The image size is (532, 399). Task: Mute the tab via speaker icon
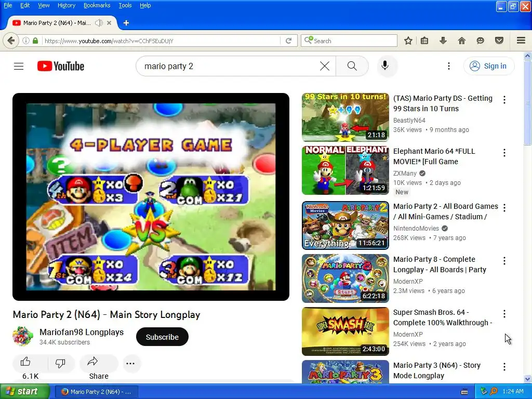click(99, 23)
